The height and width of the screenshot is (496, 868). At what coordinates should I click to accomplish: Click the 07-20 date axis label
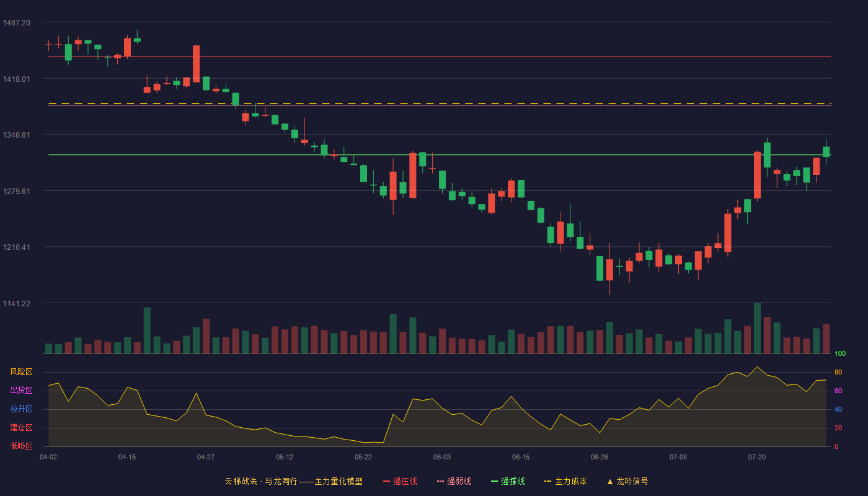click(757, 457)
